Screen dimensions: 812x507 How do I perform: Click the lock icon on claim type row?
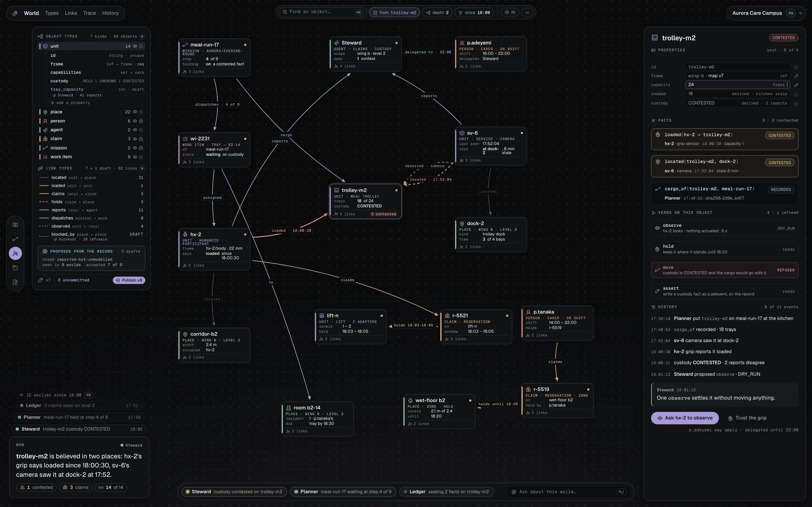coord(141,139)
